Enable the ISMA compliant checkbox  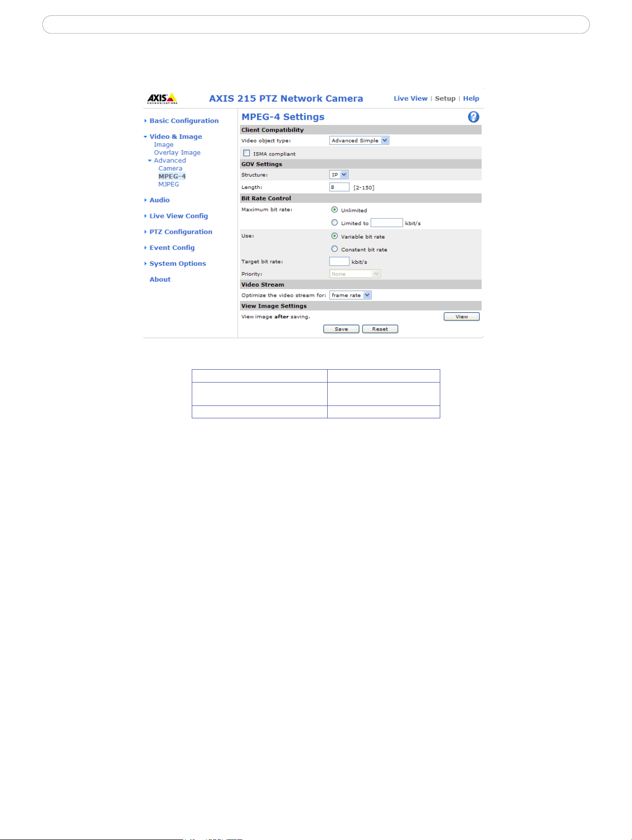[247, 153]
